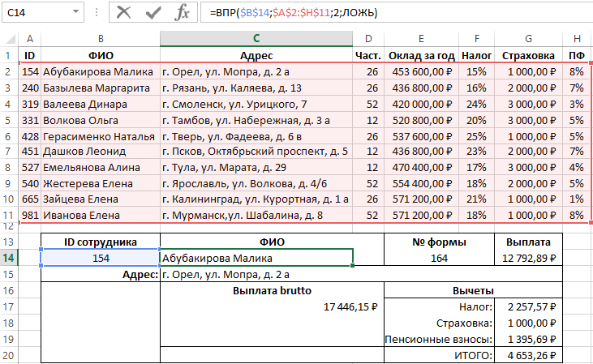Click the formula bar containing the ВПР formula
The height and width of the screenshot is (364, 593).
[389, 13]
